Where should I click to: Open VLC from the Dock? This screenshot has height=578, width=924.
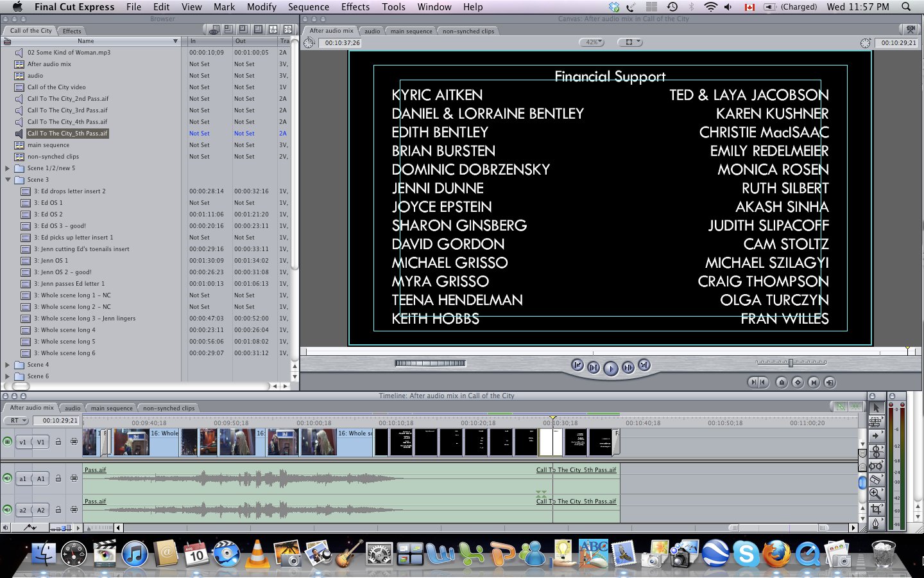(x=257, y=554)
